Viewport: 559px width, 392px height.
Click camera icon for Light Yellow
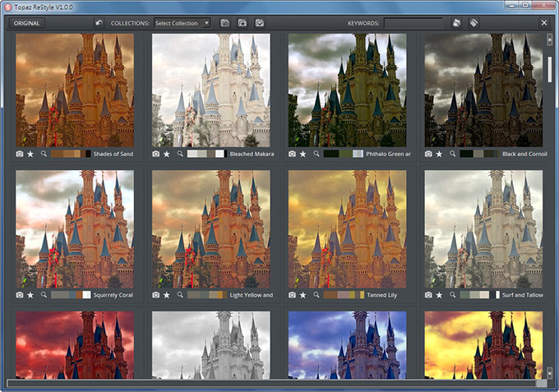coord(156,295)
